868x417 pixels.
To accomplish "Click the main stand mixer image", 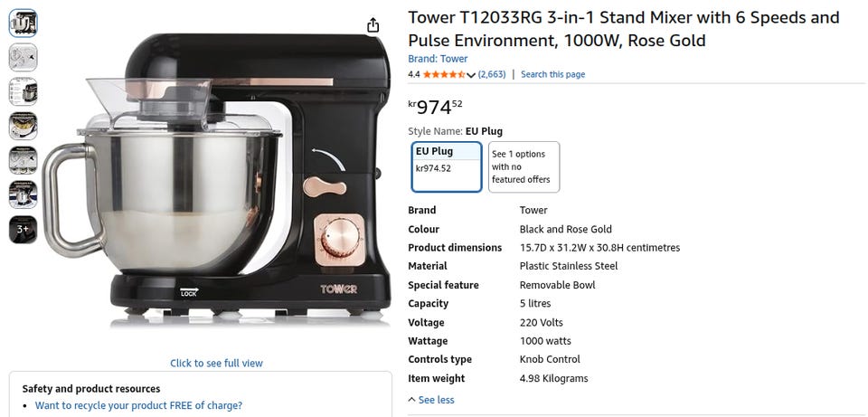I will 217,181.
